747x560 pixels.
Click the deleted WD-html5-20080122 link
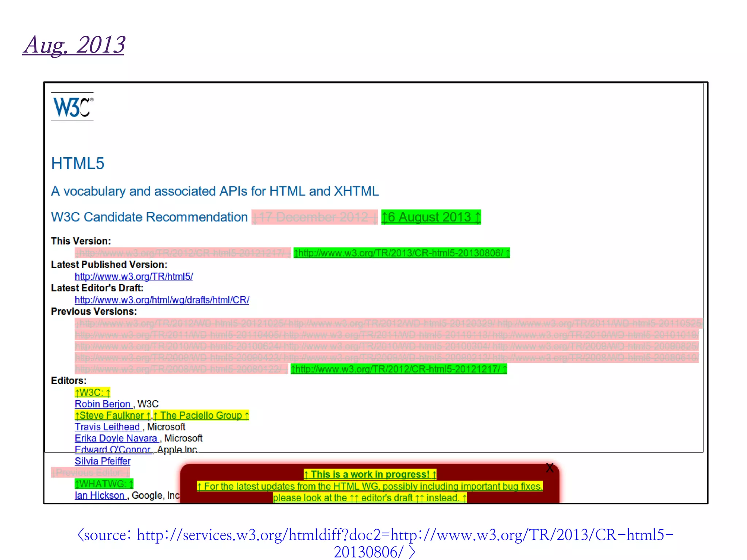coord(181,369)
